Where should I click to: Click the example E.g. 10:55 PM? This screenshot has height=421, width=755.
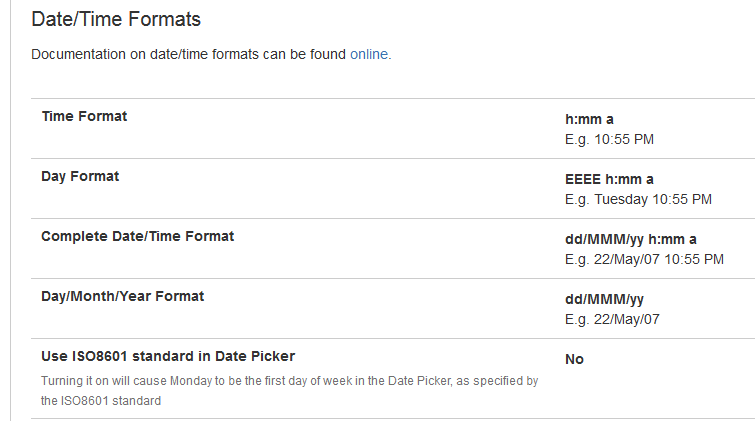(x=609, y=139)
